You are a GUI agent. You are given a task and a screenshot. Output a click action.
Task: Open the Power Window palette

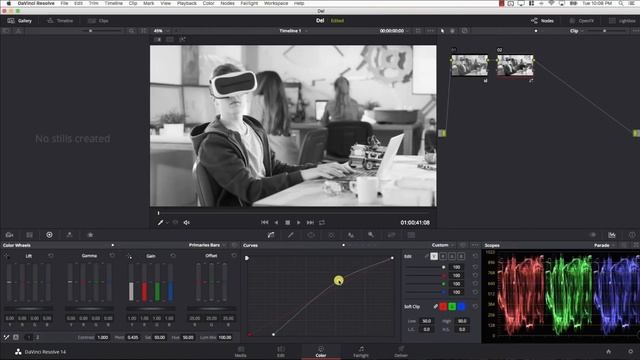click(311, 235)
